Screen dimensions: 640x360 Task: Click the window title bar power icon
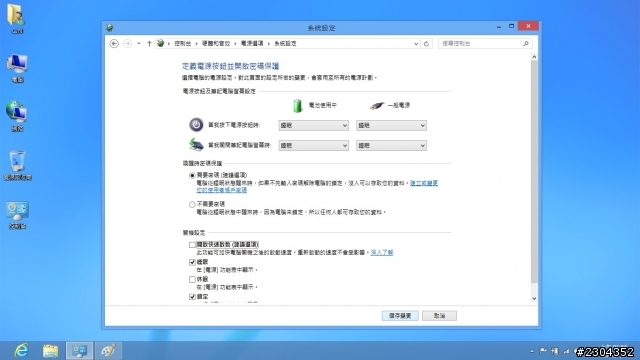click(109, 28)
